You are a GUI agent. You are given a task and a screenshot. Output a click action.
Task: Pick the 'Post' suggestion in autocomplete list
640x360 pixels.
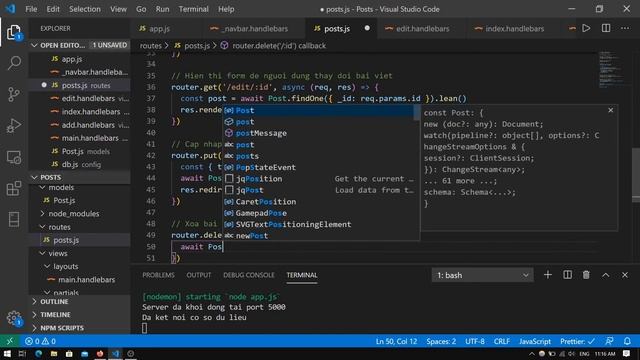point(318,110)
